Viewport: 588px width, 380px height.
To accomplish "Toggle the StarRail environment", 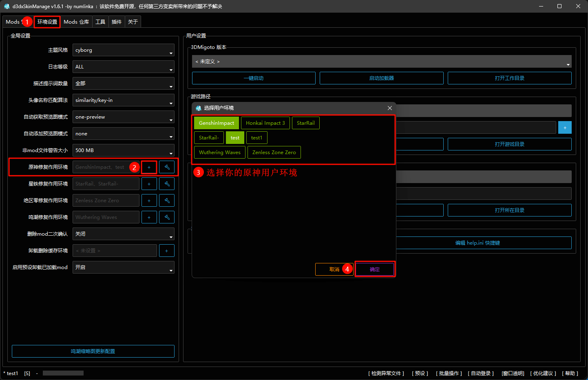I will pyautogui.click(x=306, y=123).
